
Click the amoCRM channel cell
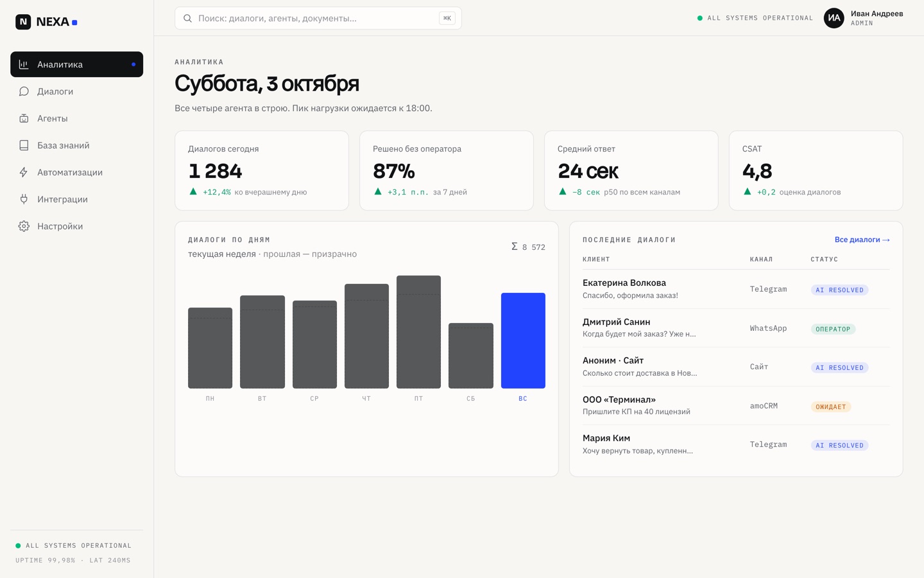point(764,406)
